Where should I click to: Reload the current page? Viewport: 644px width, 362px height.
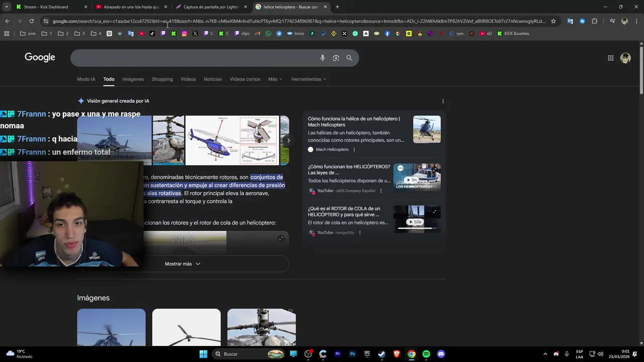(31, 21)
